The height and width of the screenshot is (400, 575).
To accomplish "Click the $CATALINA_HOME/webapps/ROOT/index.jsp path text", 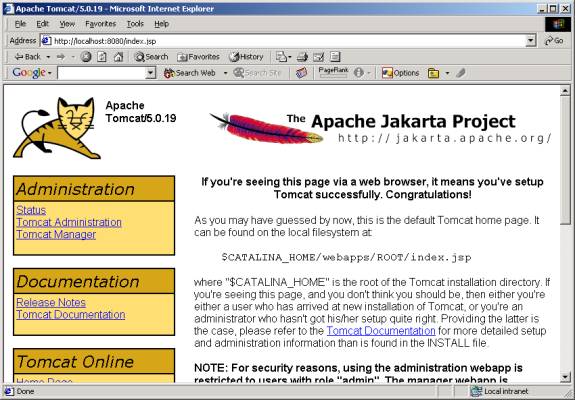I will pos(346,257).
